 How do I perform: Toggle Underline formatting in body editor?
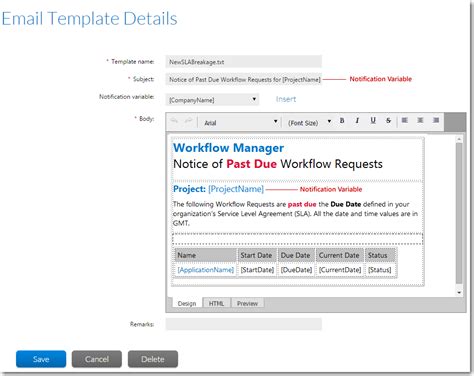[373, 121]
